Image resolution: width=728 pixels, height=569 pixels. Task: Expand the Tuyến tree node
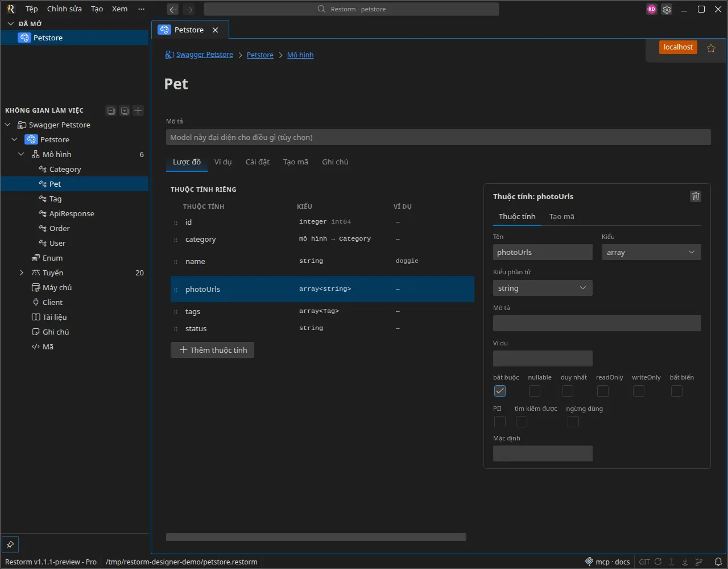click(22, 273)
